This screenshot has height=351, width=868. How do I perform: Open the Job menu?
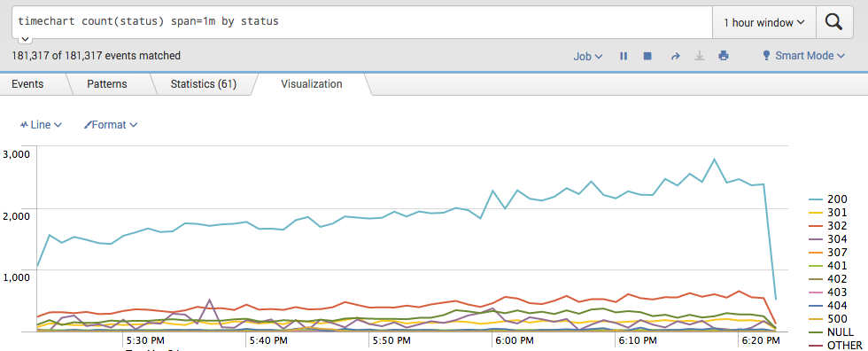(x=588, y=56)
